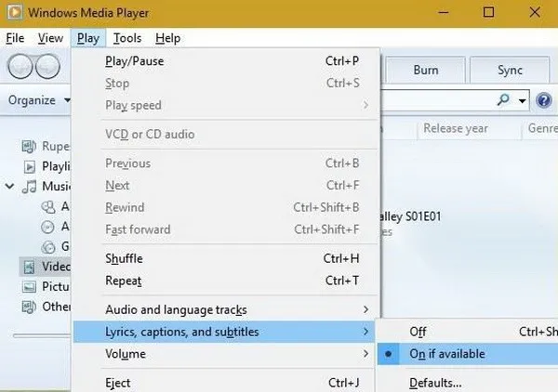This screenshot has height=392, width=558.
Task: Open the Defaults... subtitle settings
Action: [x=435, y=382]
